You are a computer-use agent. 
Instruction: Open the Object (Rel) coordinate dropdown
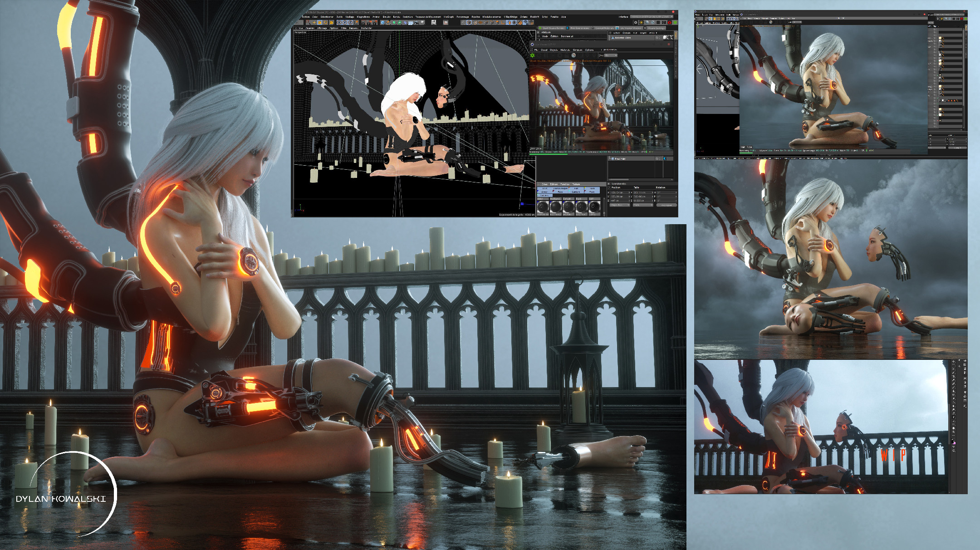pyautogui.click(x=620, y=205)
